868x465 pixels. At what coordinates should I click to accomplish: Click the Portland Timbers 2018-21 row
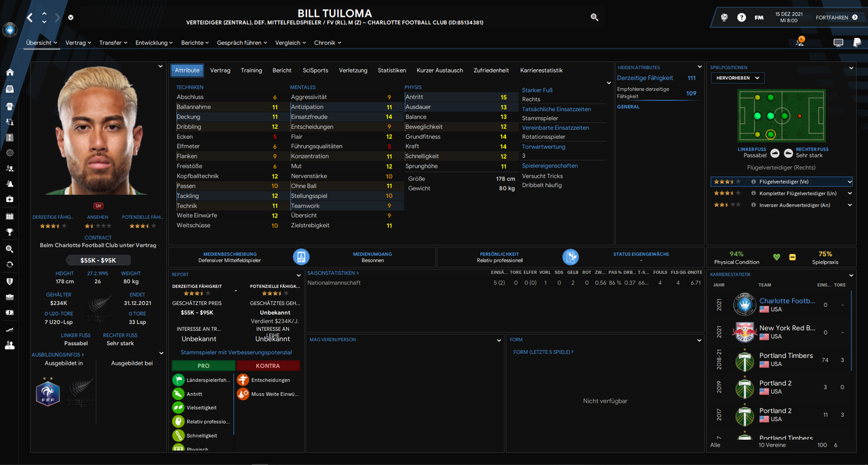[x=781, y=360]
